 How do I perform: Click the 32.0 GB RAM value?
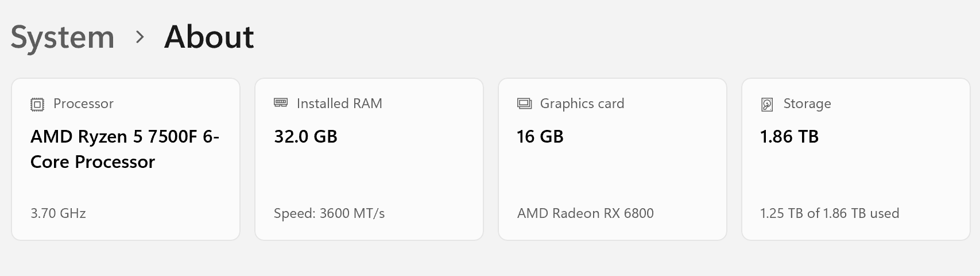(x=305, y=137)
